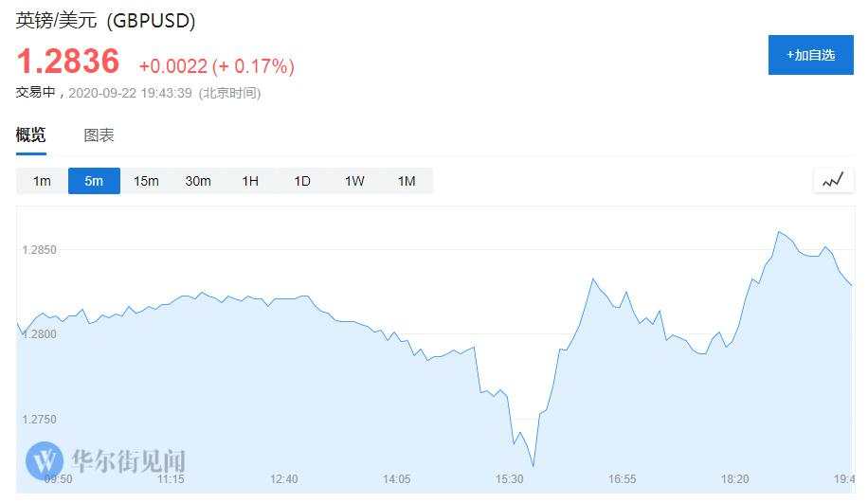Open the 图表 chart tab
The height and width of the screenshot is (503, 868).
(x=99, y=135)
